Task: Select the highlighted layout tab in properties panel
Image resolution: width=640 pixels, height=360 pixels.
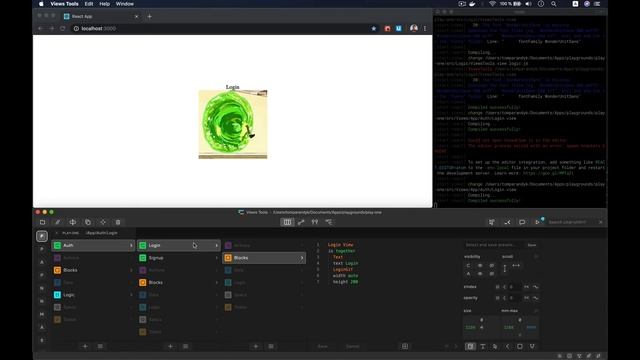Action: [x=470, y=346]
